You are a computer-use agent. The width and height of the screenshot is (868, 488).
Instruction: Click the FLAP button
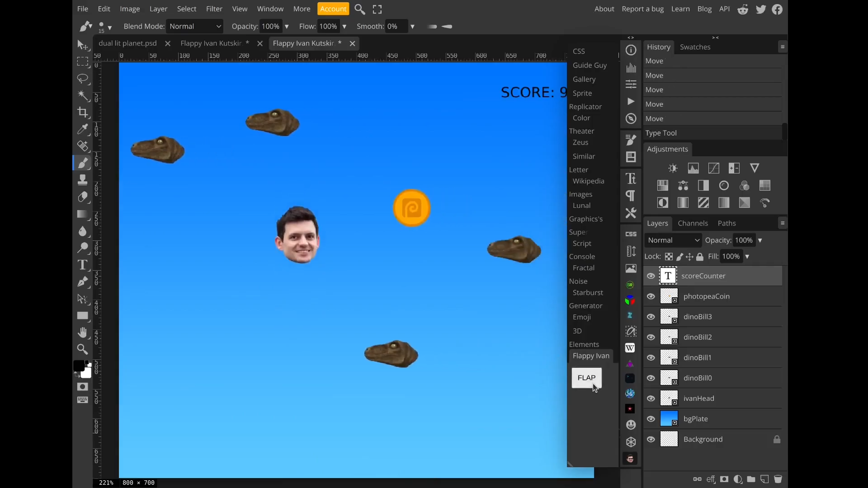point(587,378)
